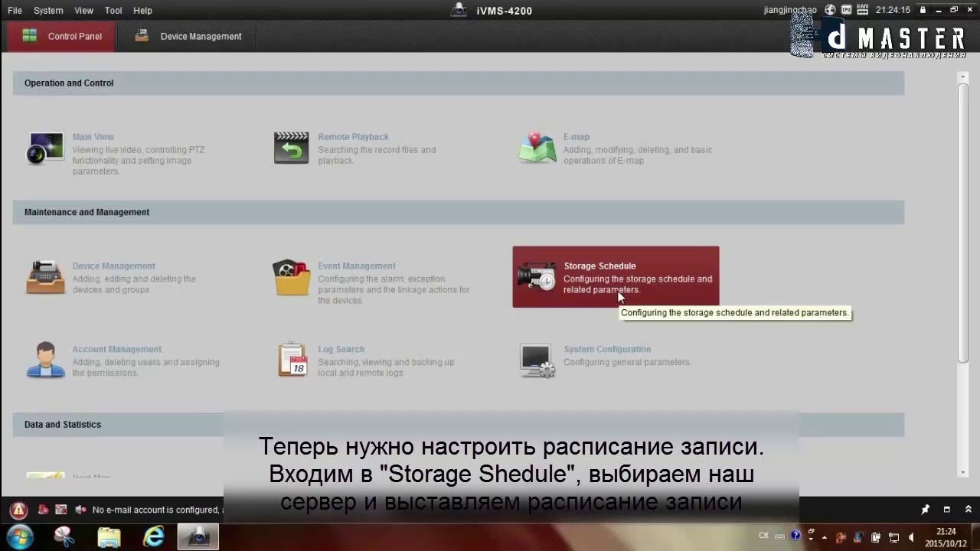Screen dimensions: 980x551
Task: Open the Help menu
Action: pos(142,11)
